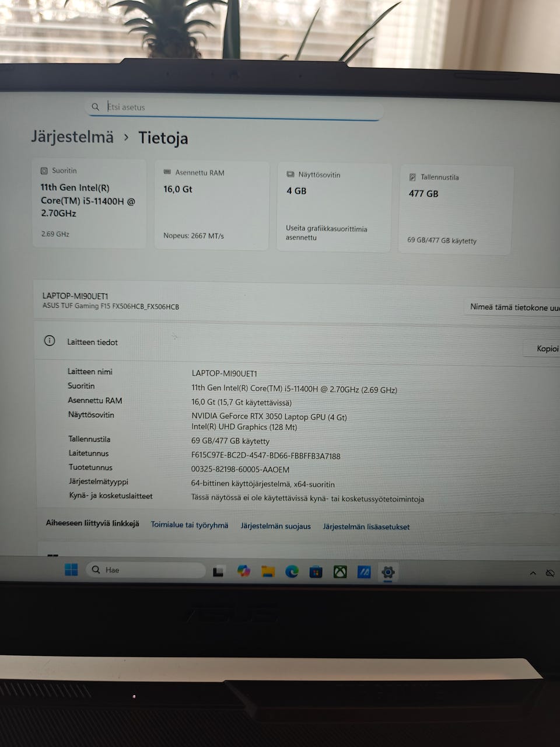Image resolution: width=560 pixels, height=747 pixels.
Task: Open Microsoft Store from the taskbar
Action: coord(316,572)
